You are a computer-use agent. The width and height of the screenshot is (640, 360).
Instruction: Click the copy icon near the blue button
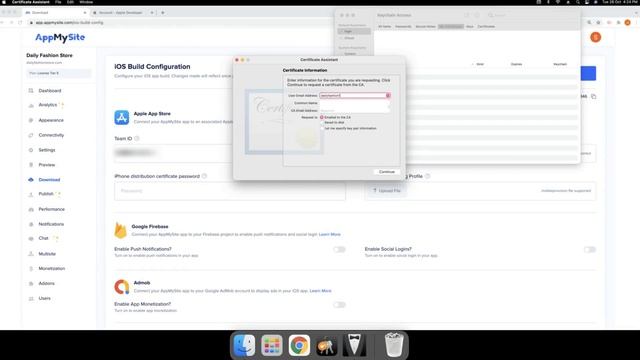(593, 97)
